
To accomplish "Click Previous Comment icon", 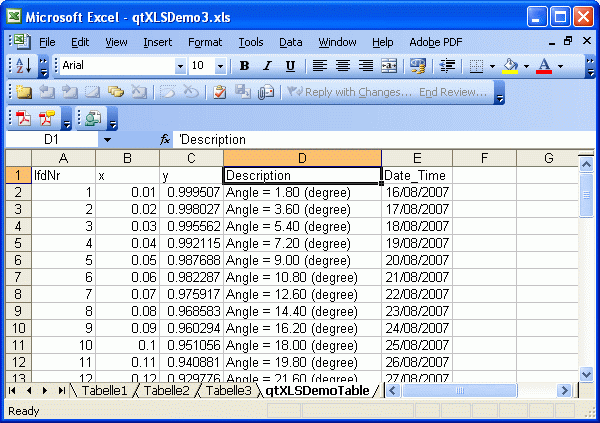I will [47, 92].
